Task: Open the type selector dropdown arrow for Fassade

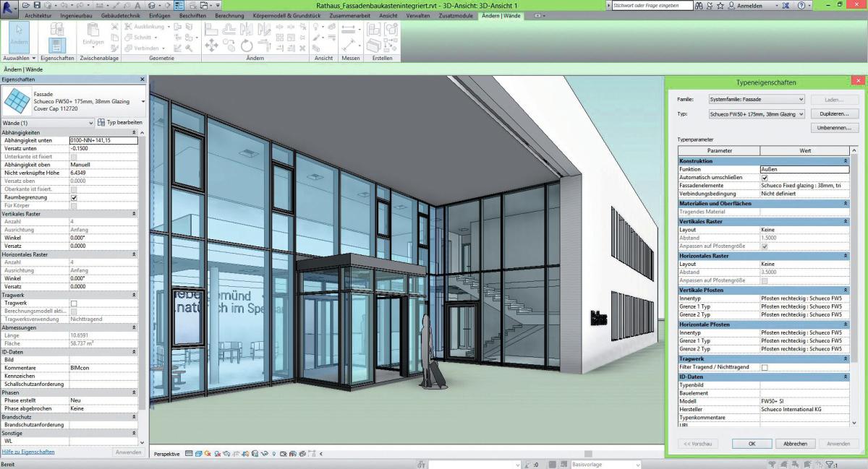Action: (x=142, y=102)
